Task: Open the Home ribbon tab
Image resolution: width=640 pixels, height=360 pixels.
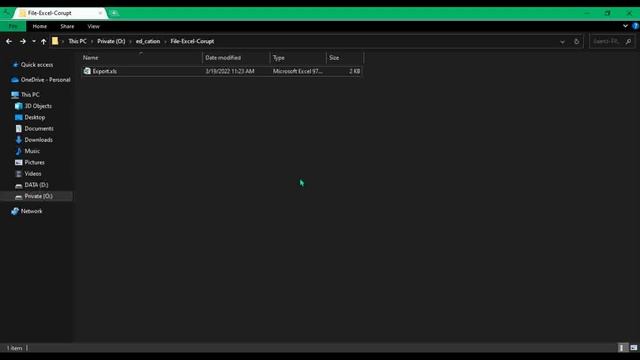Action: pos(40,27)
